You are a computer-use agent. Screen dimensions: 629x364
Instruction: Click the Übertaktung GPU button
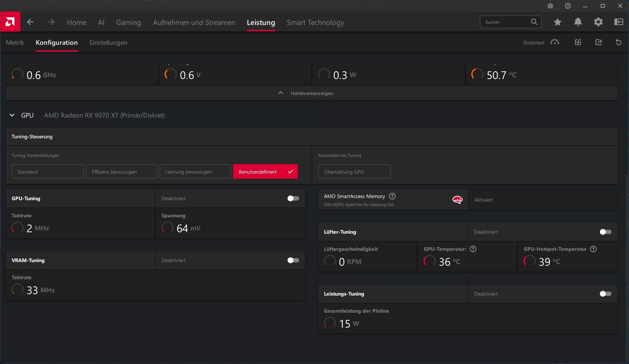[x=355, y=171]
